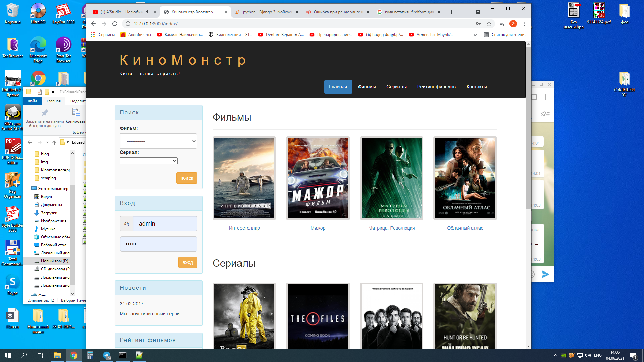Click the orange ПОИСК button
The image size is (644, 362).
click(x=187, y=178)
